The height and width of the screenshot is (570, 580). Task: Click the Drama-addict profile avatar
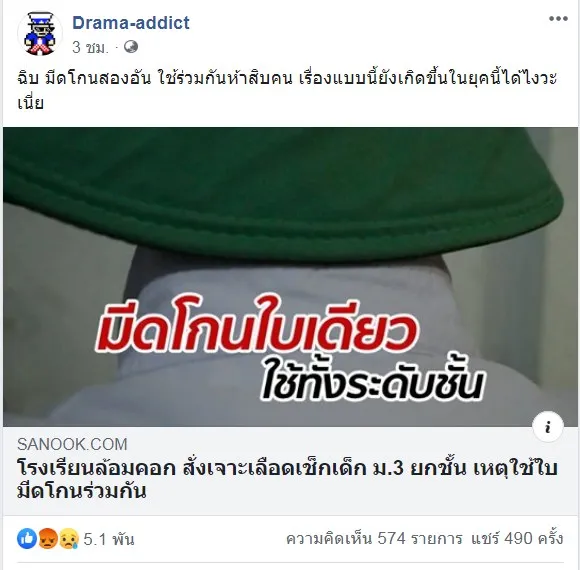coord(40,34)
